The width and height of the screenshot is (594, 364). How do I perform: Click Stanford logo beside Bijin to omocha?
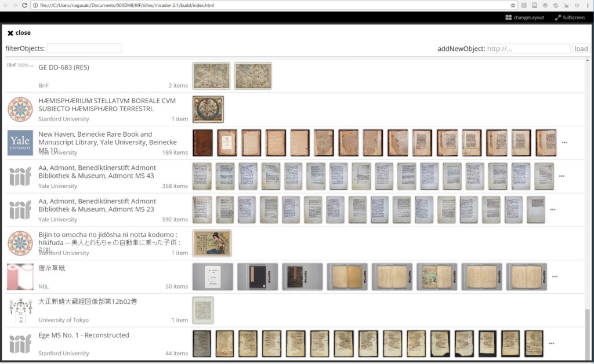tap(20, 243)
